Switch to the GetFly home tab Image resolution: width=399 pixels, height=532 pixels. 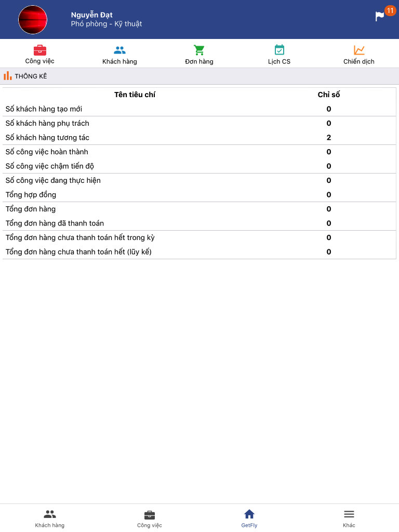(249, 518)
